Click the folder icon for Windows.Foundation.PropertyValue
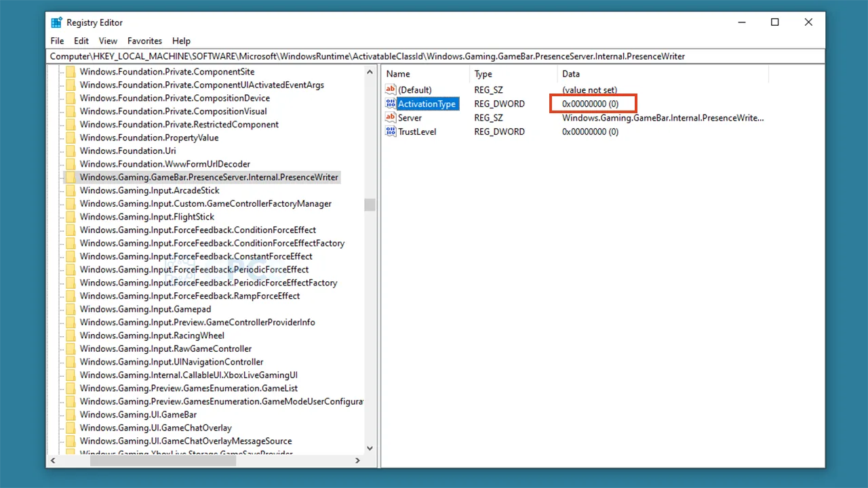Viewport: 868px width, 488px height. 71,138
